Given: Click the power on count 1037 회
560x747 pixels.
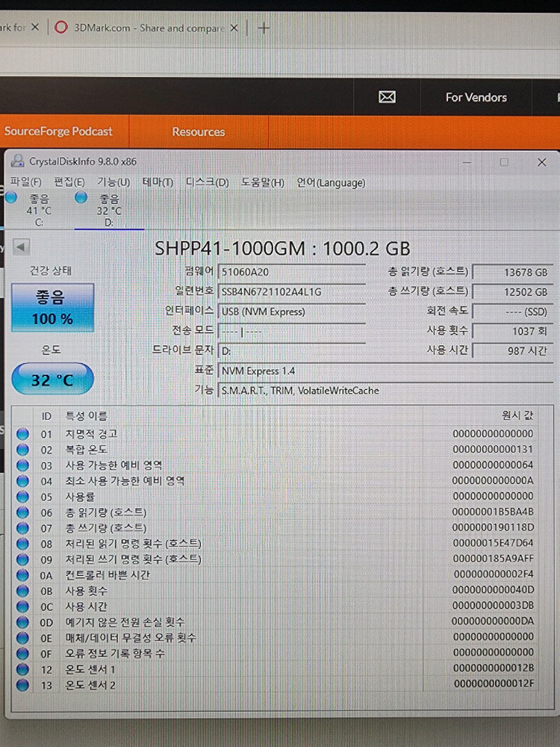Looking at the screenshot, I should (x=512, y=331).
